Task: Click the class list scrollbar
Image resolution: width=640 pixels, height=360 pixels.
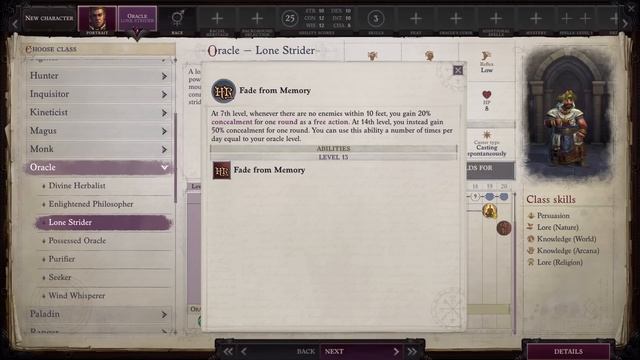Action: pyautogui.click(x=176, y=157)
